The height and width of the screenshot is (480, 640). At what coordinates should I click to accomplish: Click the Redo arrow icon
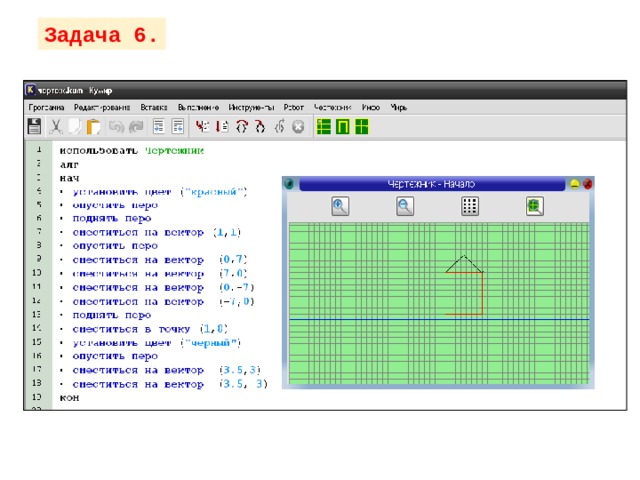[136, 127]
